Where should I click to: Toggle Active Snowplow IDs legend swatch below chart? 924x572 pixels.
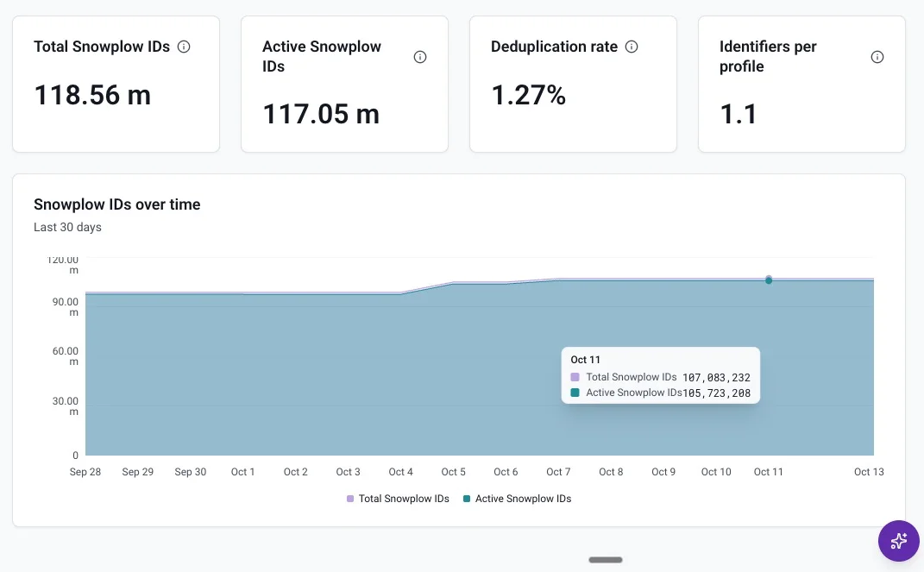pyautogui.click(x=467, y=499)
